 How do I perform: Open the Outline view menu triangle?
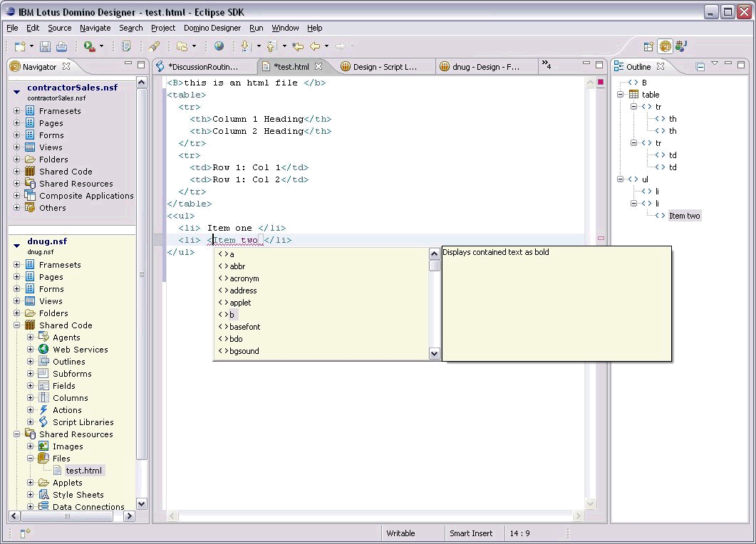715,63
